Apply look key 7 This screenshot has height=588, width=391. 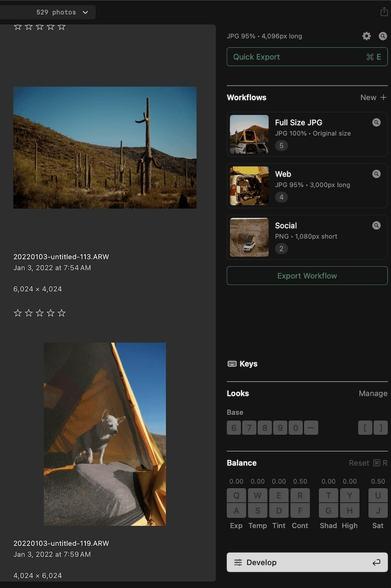[x=249, y=428]
